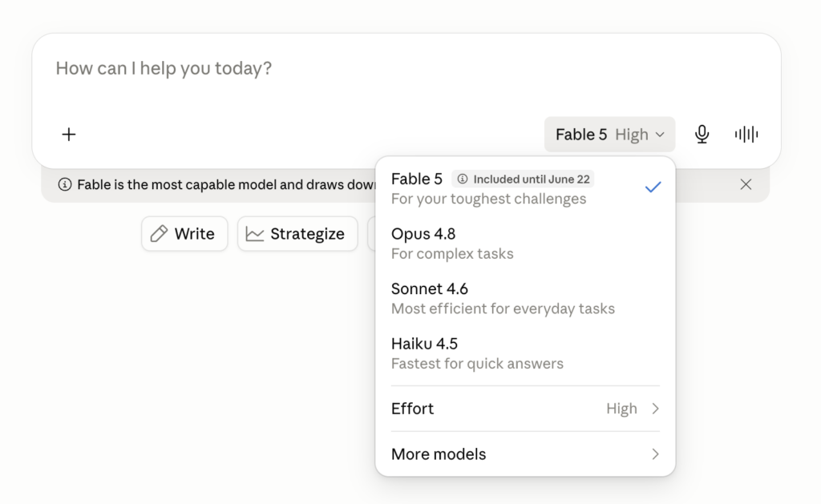This screenshot has height=504, width=821.
Task: Open voice mode waveform icon
Action: click(x=746, y=135)
